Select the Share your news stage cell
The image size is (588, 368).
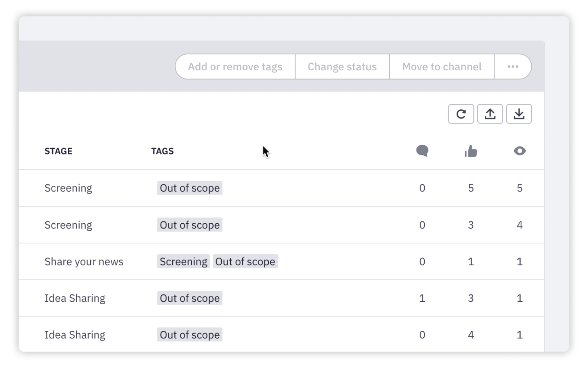coord(84,262)
